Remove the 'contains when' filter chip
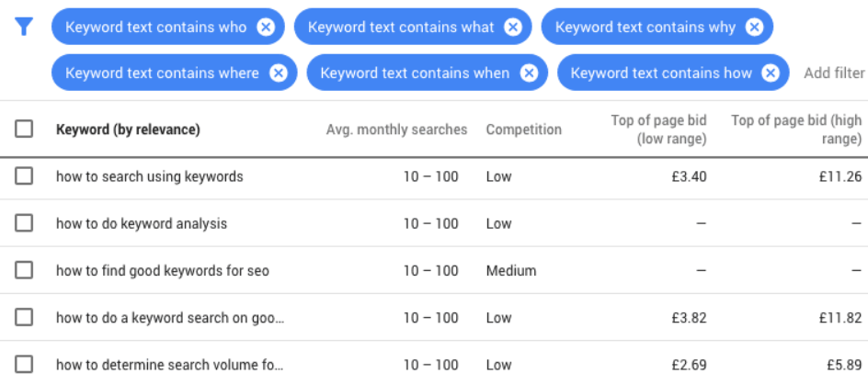This screenshot has height=385, width=868. click(530, 73)
